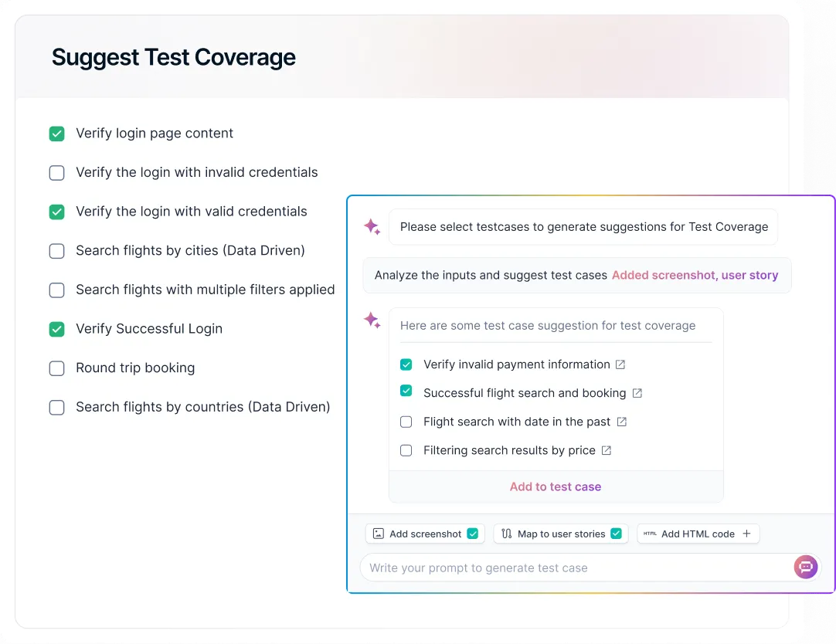This screenshot has width=836, height=644.
Task: Click the chat send icon in prompt field
Action: [805, 568]
